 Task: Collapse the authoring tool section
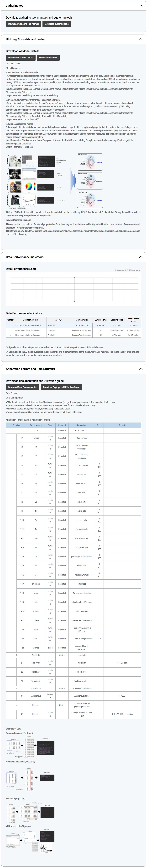141,6
